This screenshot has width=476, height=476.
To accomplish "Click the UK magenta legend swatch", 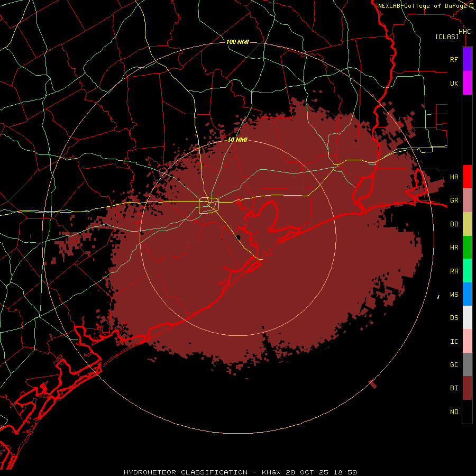I will click(467, 83).
